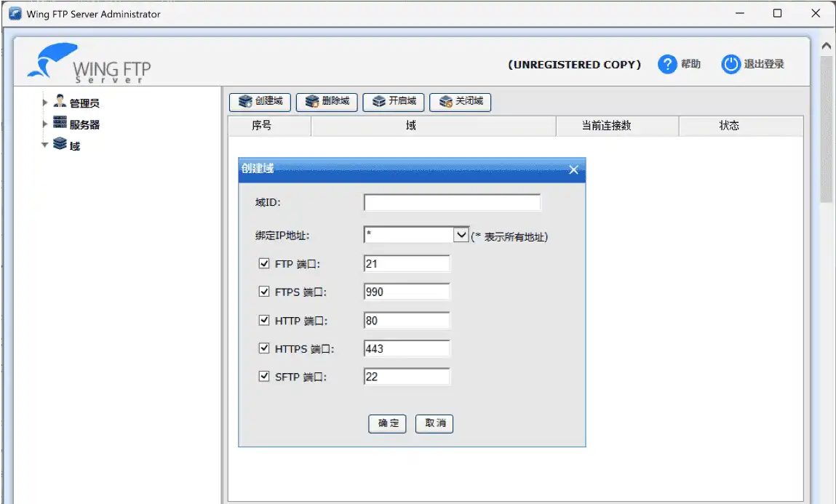Click the Wing FTP Server whale logo
This screenshot has height=504, width=836.
pos(53,60)
